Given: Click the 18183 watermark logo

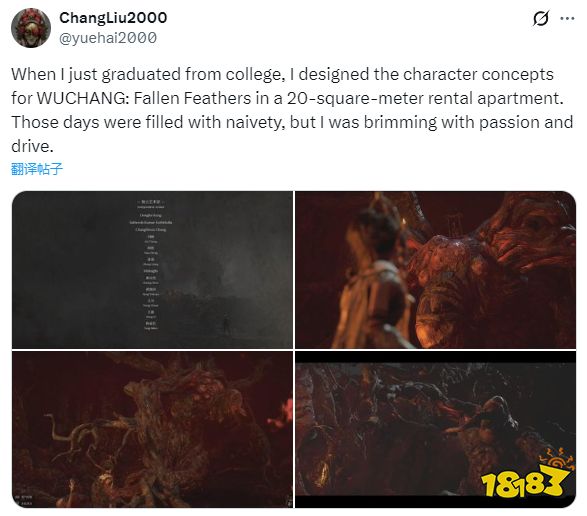Looking at the screenshot, I should click(x=527, y=473).
